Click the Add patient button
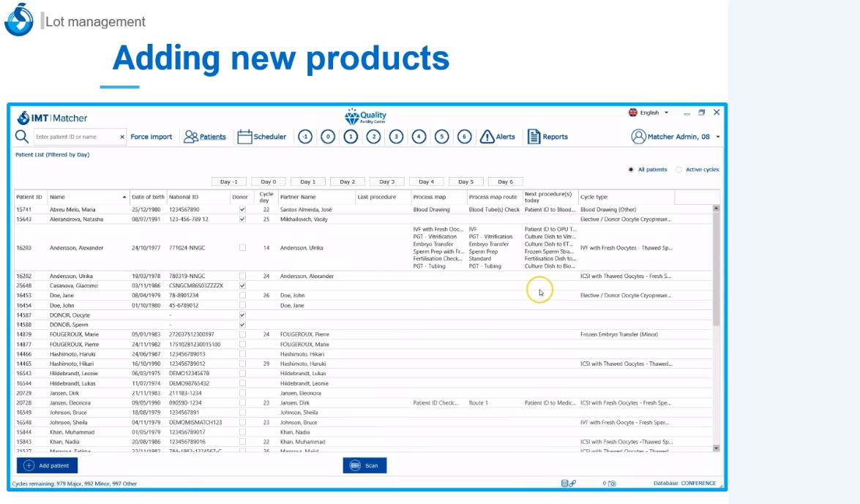The image size is (860, 504). tap(47, 465)
